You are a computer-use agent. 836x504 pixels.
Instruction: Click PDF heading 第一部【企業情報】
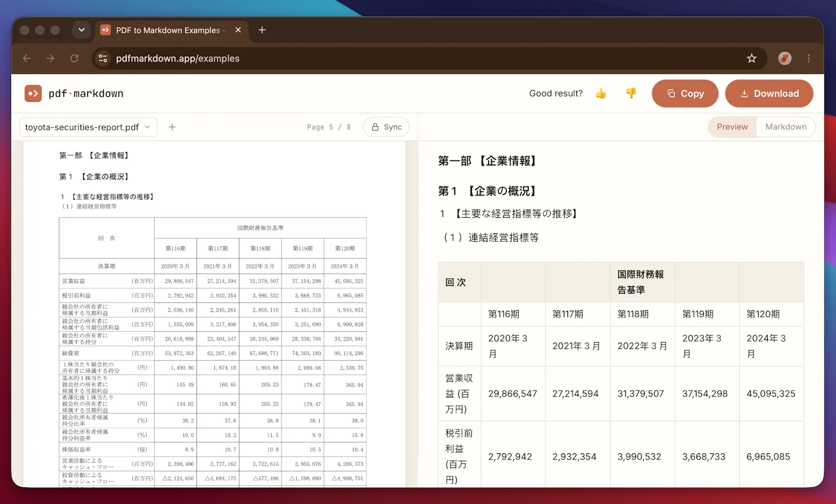(94, 156)
